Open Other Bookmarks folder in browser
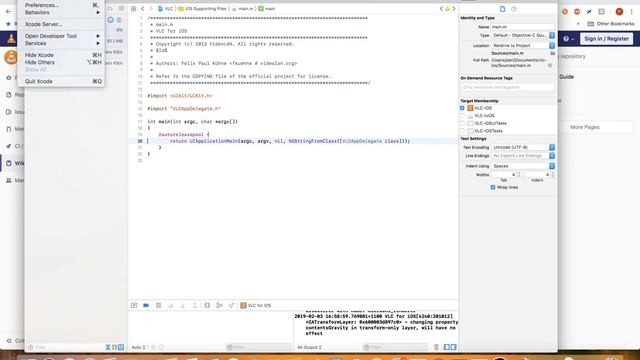640x360 pixels. [x=611, y=24]
